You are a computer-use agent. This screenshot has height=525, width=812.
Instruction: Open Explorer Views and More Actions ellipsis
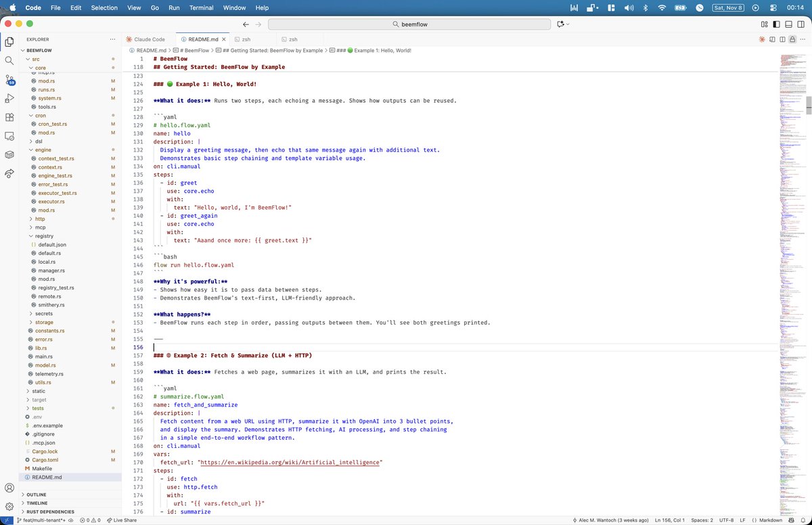click(112, 39)
